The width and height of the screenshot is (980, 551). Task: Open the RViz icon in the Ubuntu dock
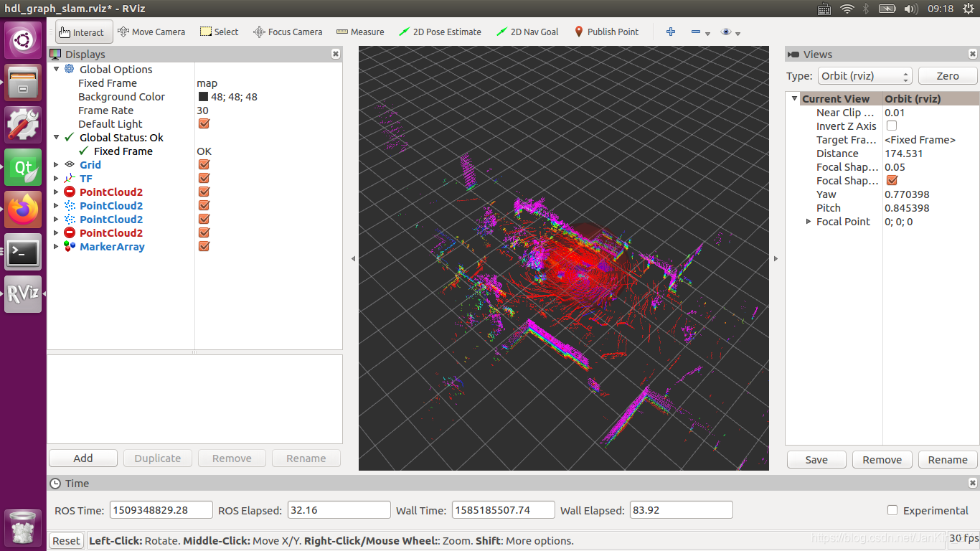[22, 294]
